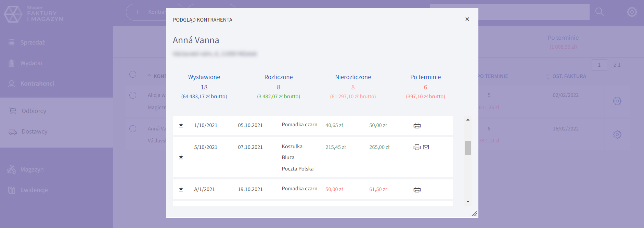Download invoice 1/10/2021
Viewport: 644px width, 228px height.
[x=181, y=125]
